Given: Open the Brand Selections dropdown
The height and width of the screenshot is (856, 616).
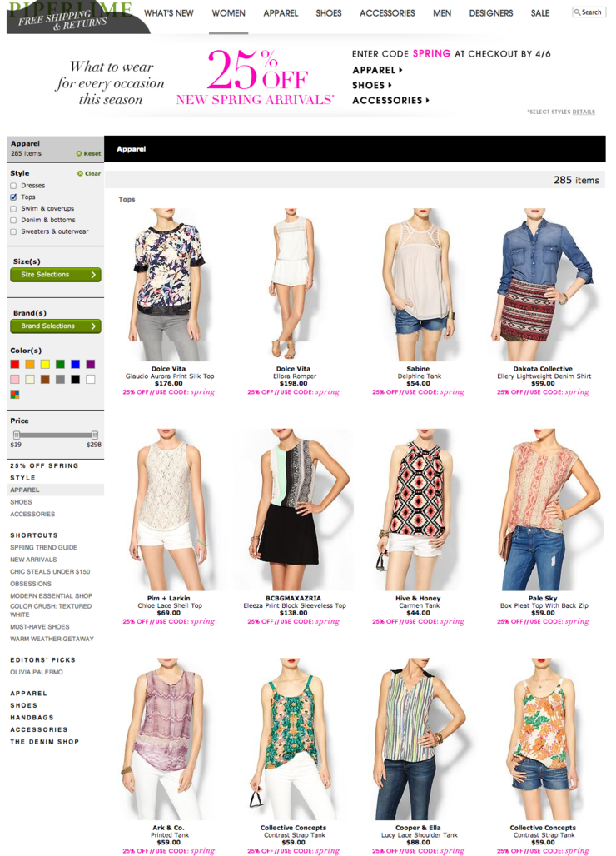Looking at the screenshot, I should [56, 326].
